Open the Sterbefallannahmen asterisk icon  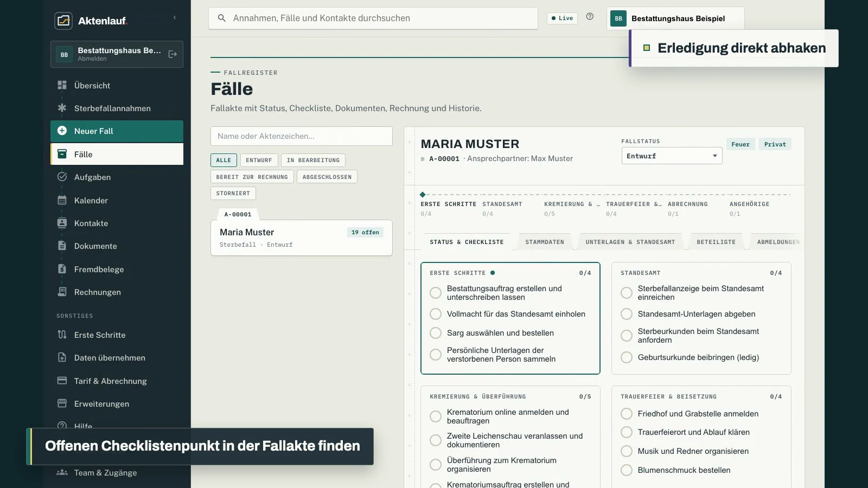(x=62, y=108)
